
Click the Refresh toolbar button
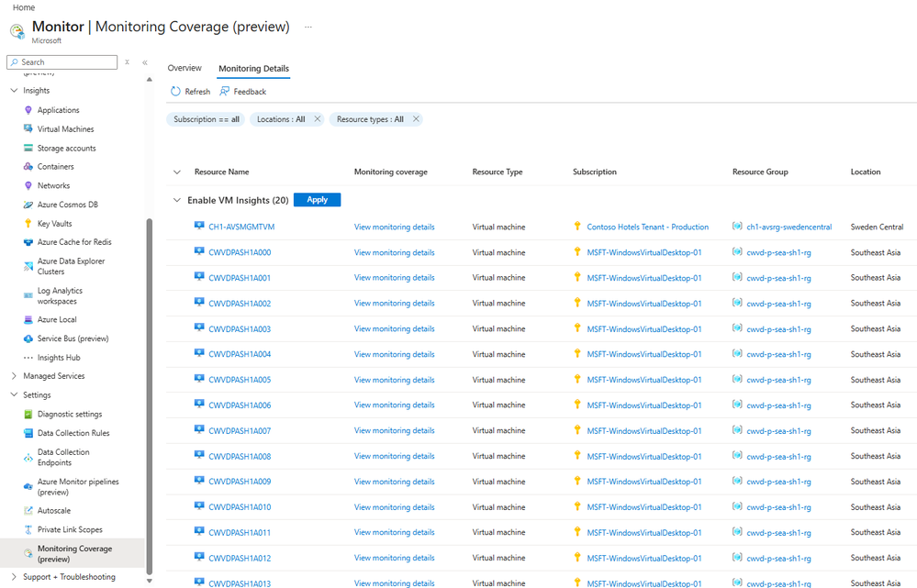(x=190, y=91)
